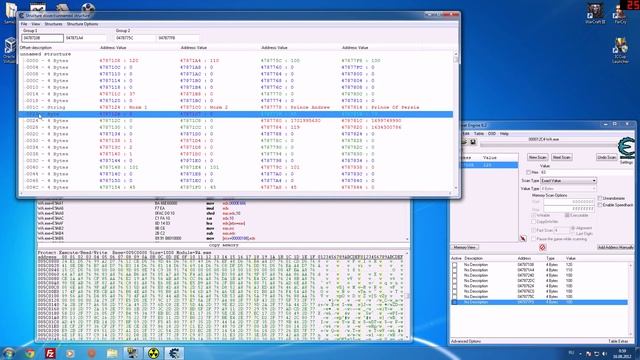Viewport: 640px width, 360px height.
Task: Open the Value Type dropdown
Action: tap(569, 189)
